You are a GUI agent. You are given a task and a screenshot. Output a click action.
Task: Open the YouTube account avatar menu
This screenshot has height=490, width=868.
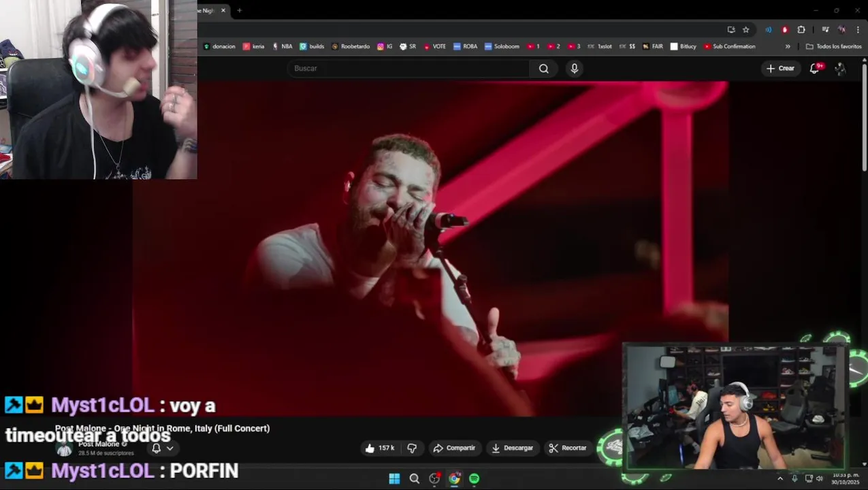tap(840, 68)
